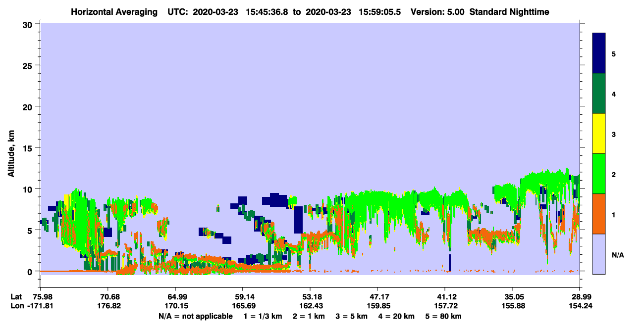Click the colorbar label '2'

tap(614, 175)
